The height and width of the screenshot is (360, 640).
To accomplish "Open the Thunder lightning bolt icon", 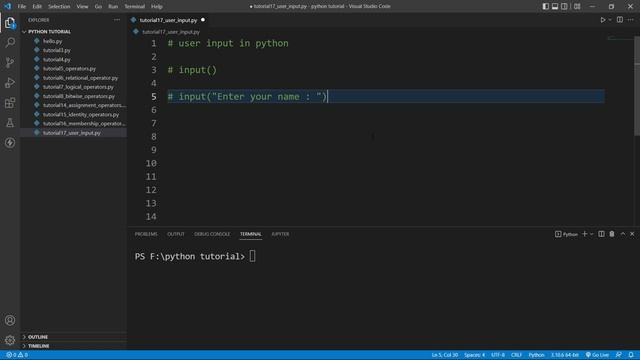I will [x=10, y=142].
